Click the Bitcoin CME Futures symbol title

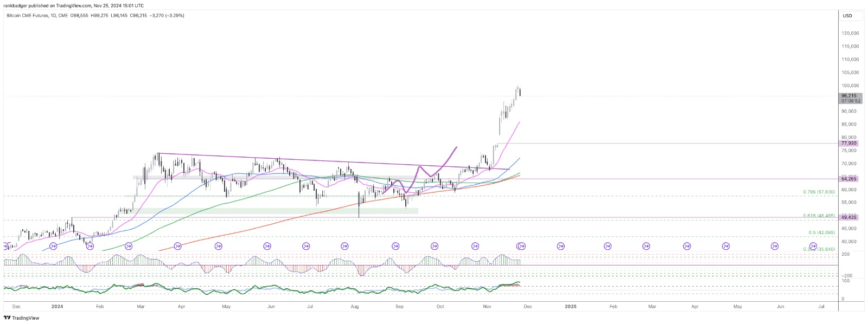coord(27,16)
